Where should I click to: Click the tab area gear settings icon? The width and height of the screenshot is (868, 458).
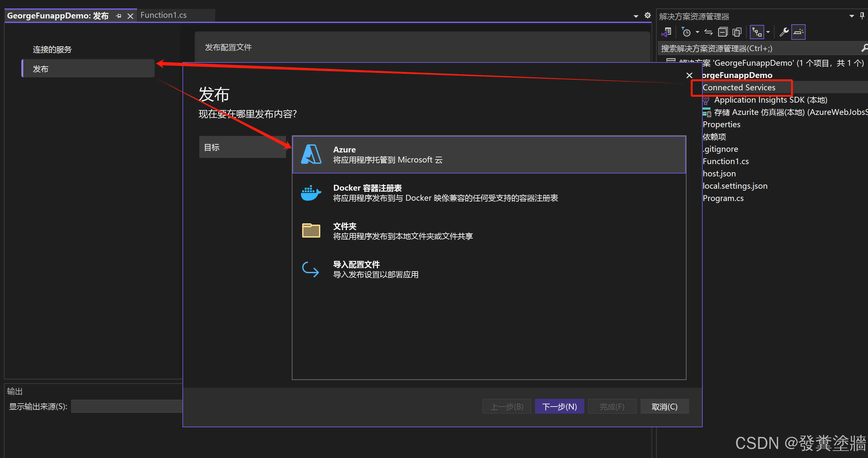pos(648,15)
